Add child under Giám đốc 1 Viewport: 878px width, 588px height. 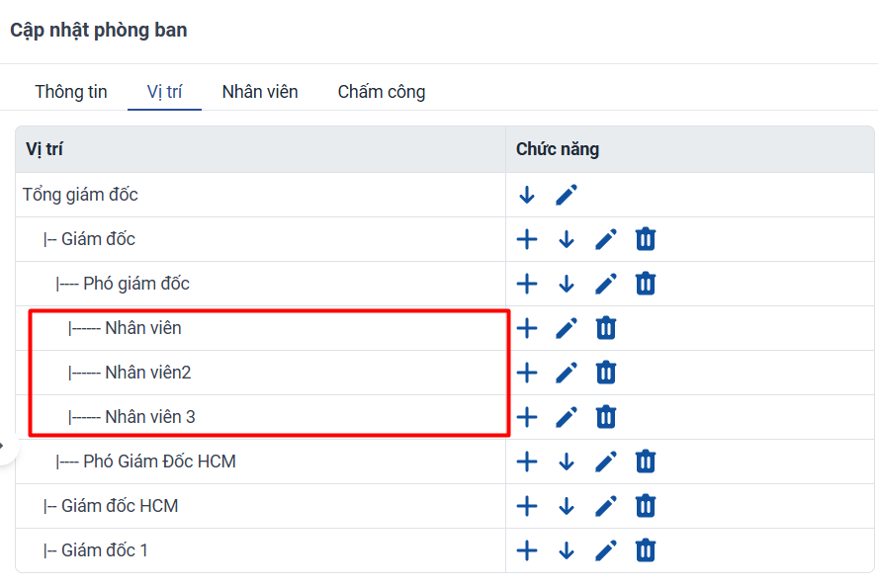[x=526, y=550]
